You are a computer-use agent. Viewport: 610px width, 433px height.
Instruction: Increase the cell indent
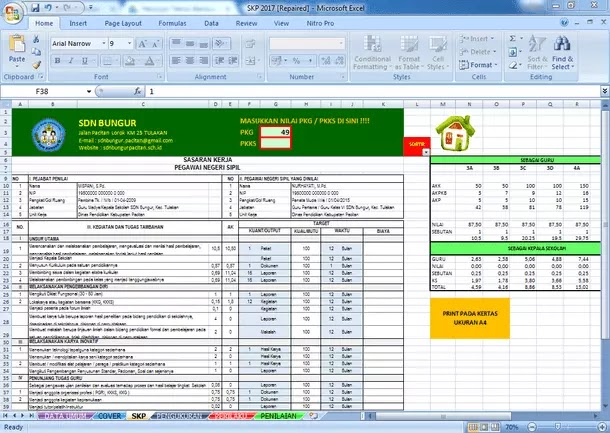[x=233, y=61]
